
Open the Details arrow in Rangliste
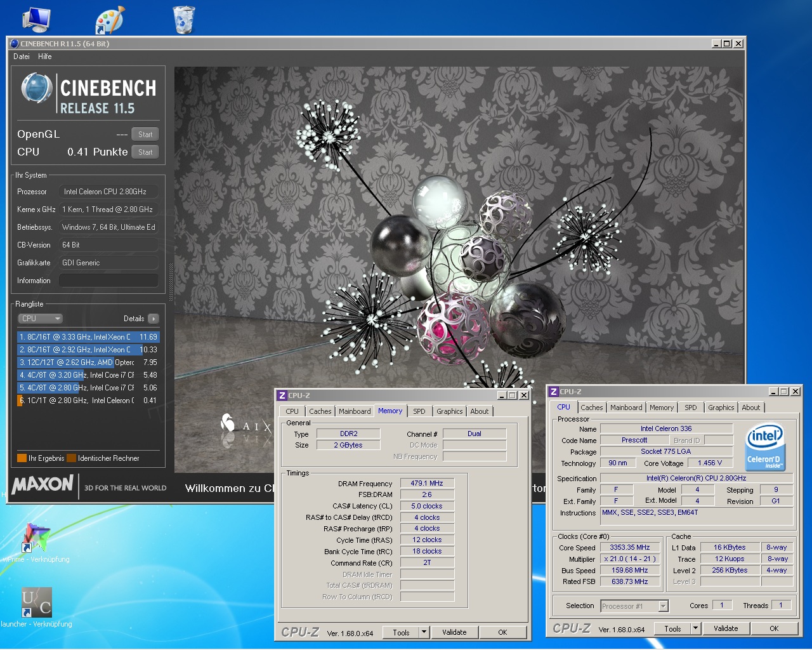pos(154,319)
